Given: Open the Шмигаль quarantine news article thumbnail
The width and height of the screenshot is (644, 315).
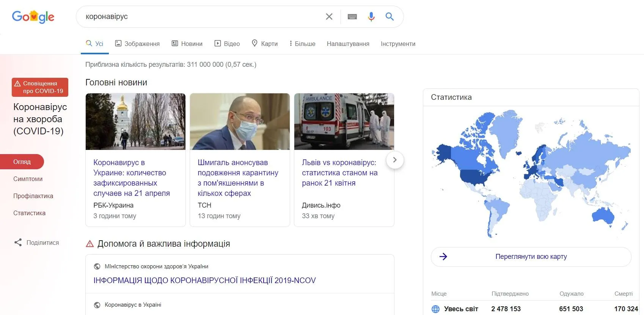Looking at the screenshot, I should tap(240, 121).
